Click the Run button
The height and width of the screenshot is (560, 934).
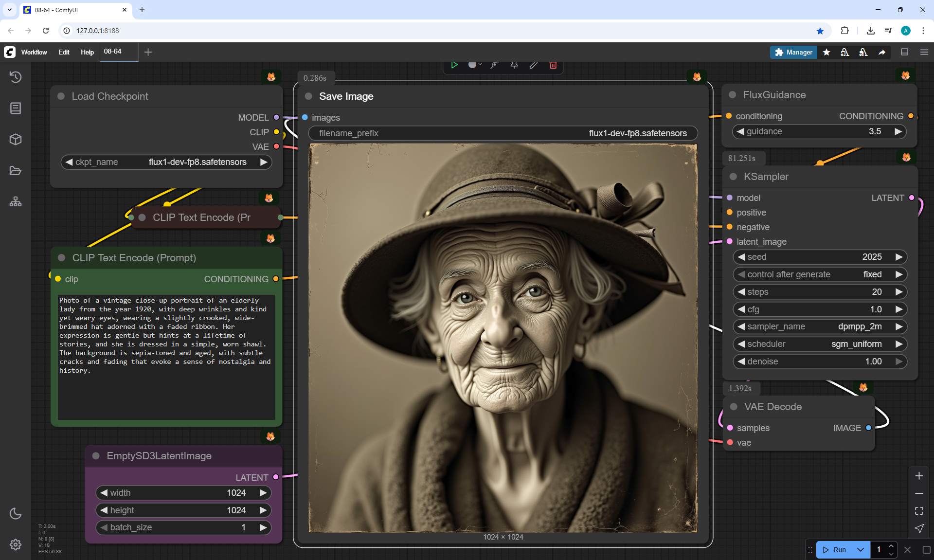835,550
